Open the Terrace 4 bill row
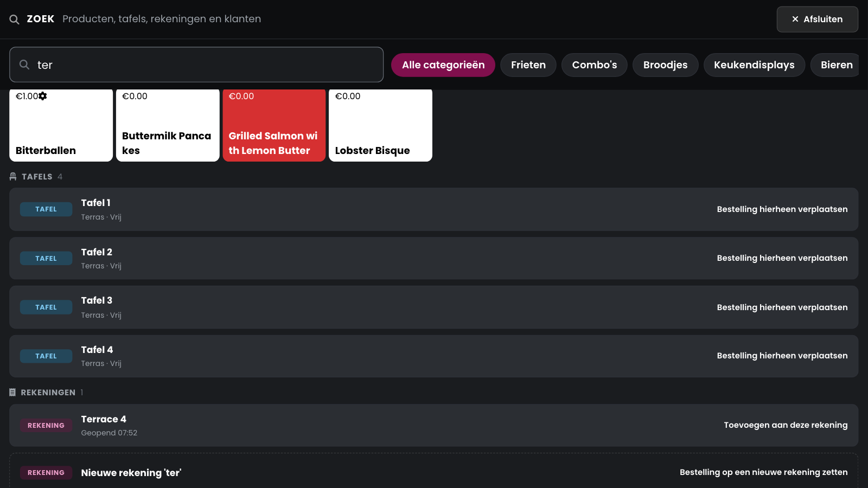Viewport: 868px width, 488px height. point(434,425)
